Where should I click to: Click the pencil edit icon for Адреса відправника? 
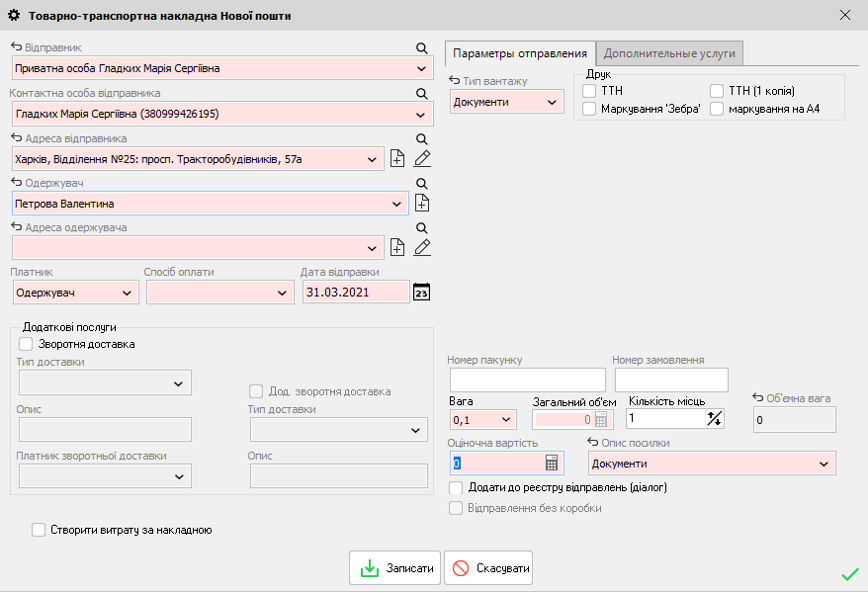point(422,158)
